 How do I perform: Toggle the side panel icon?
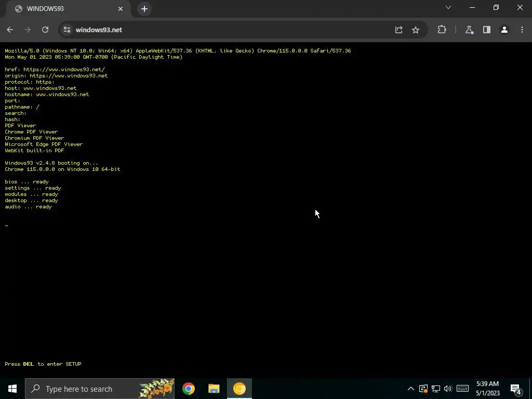pos(487,30)
